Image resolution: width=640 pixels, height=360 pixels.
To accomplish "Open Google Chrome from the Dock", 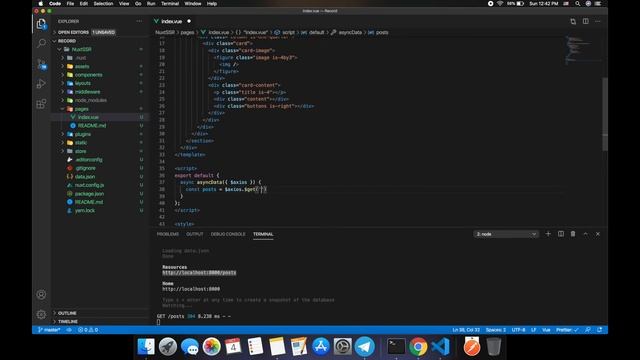I will tap(418, 347).
